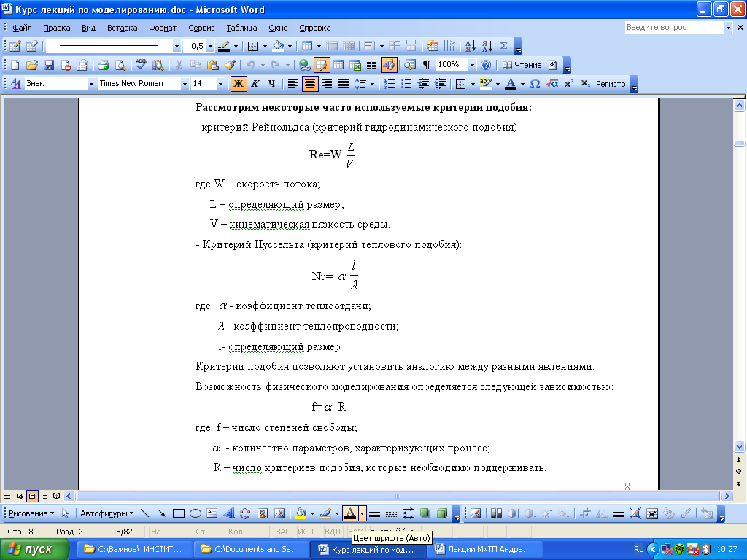Viewport: 747px width, 560px height.
Task: Select the Arrow drawing tool
Action: tap(161, 513)
